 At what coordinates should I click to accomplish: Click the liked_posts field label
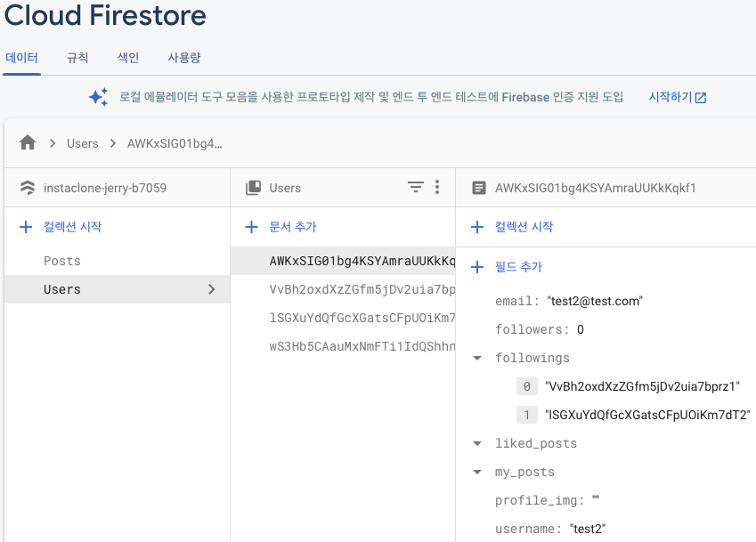(536, 444)
